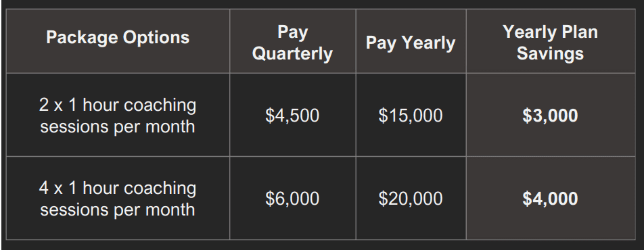Select the Pay Yearly column header
The image size is (644, 250).
(x=411, y=41)
